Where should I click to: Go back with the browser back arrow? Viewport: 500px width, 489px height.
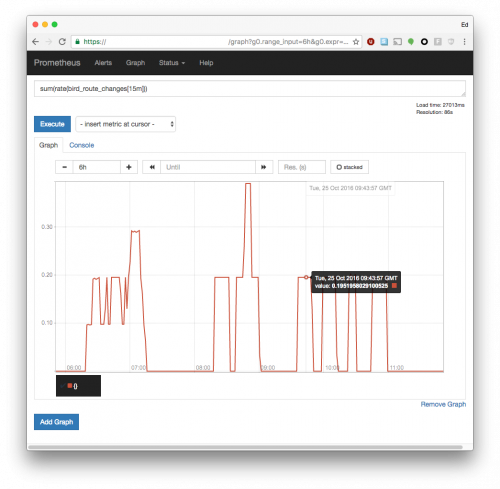pyautogui.click(x=36, y=42)
